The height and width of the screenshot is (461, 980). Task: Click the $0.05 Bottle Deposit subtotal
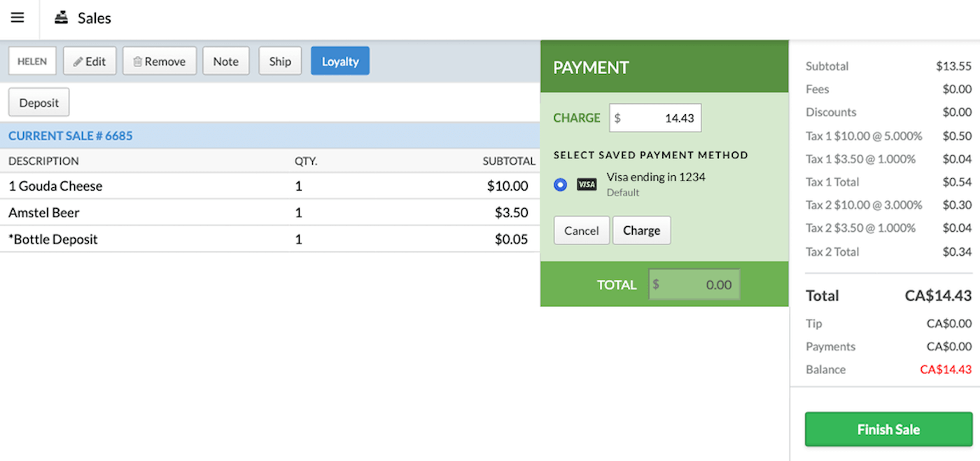[x=512, y=240]
